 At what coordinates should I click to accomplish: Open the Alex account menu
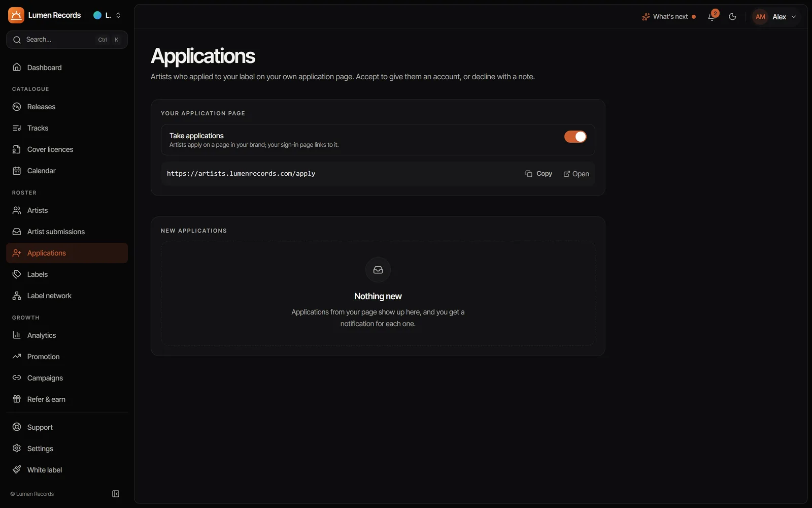point(775,17)
